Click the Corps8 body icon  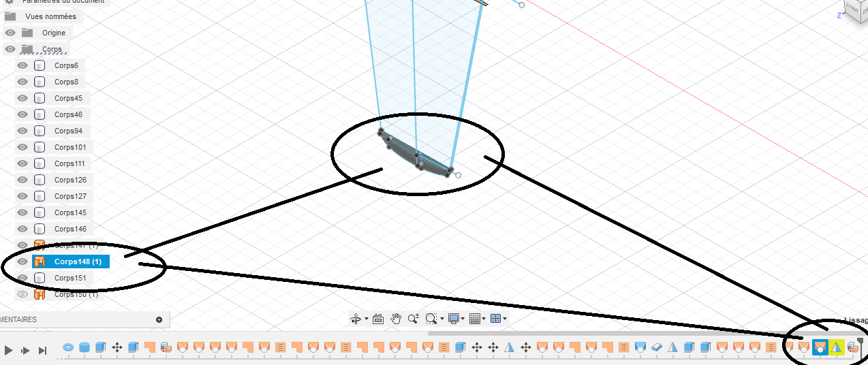40,82
